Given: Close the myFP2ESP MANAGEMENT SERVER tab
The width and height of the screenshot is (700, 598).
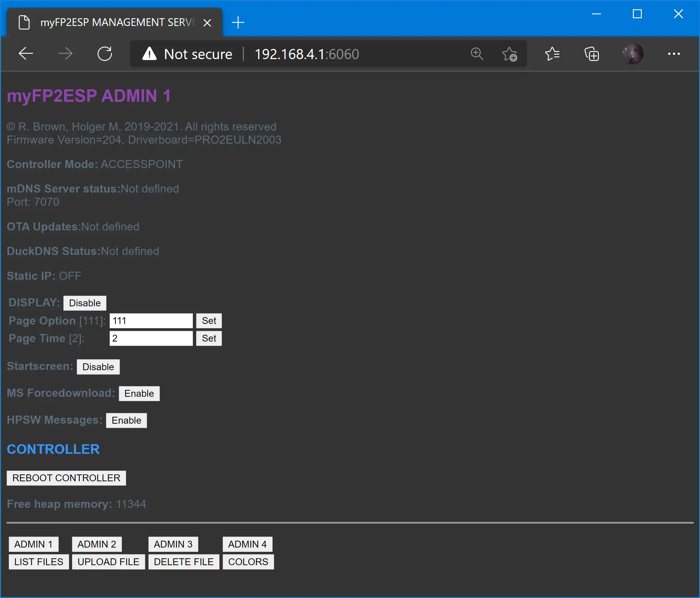Looking at the screenshot, I should pos(207,23).
